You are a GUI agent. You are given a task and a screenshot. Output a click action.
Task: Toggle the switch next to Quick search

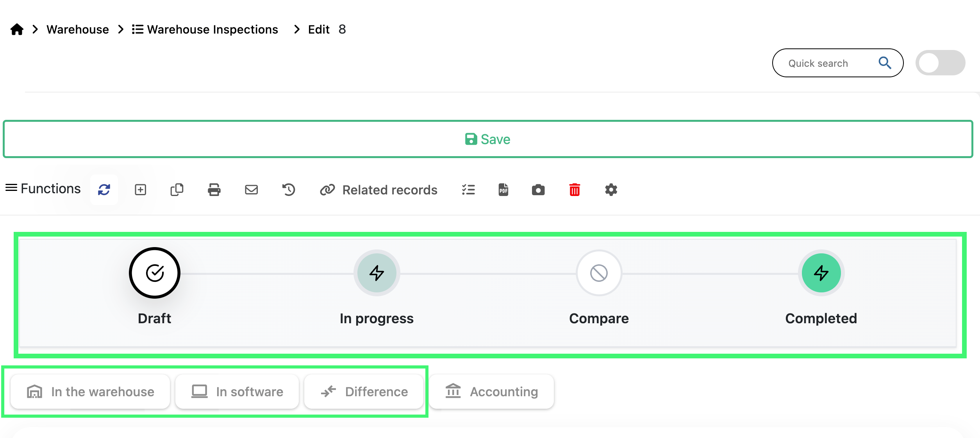click(x=940, y=62)
